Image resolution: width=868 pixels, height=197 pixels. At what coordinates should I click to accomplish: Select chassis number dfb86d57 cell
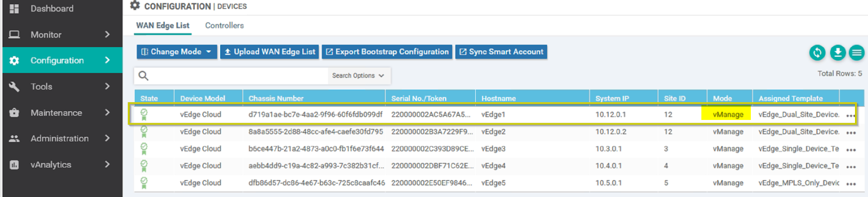(316, 183)
